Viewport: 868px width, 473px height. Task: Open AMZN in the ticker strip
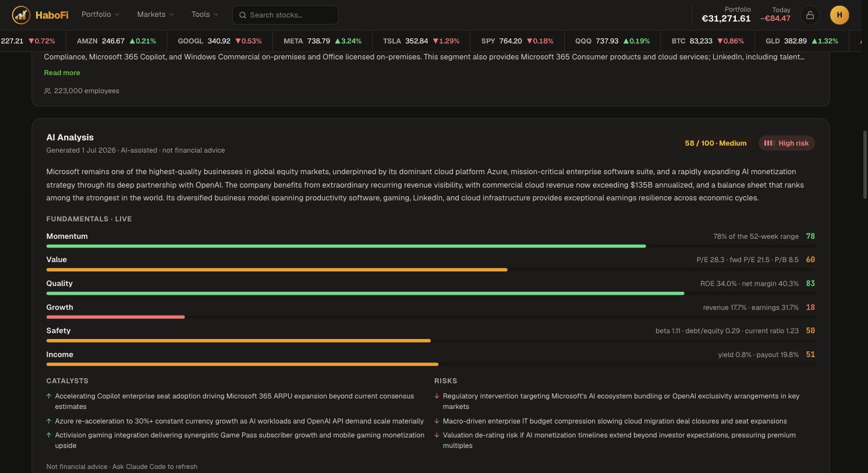[116, 41]
